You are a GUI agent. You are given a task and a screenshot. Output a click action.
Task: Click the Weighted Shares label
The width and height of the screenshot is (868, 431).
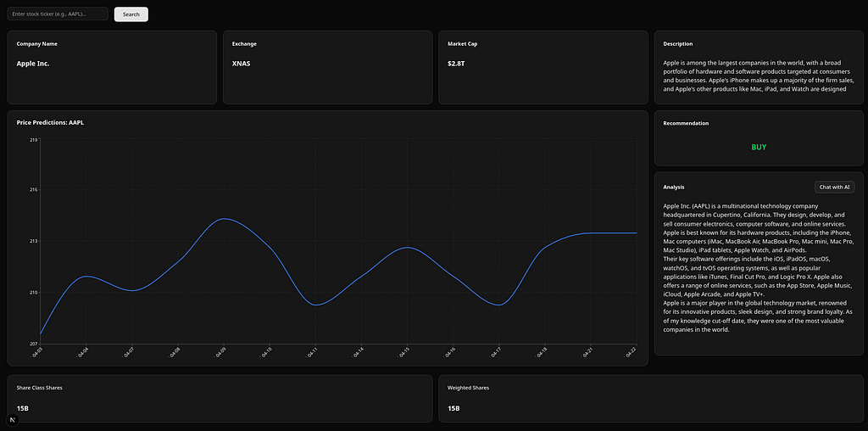tap(468, 388)
